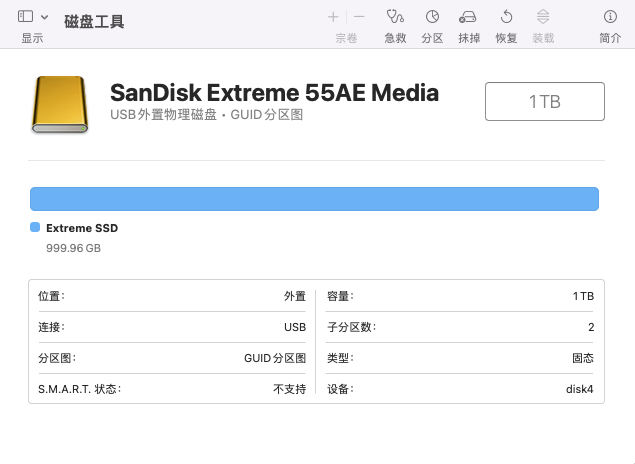635x464 pixels.
Task: Click the 1 TB capacity box
Action: coord(545,102)
